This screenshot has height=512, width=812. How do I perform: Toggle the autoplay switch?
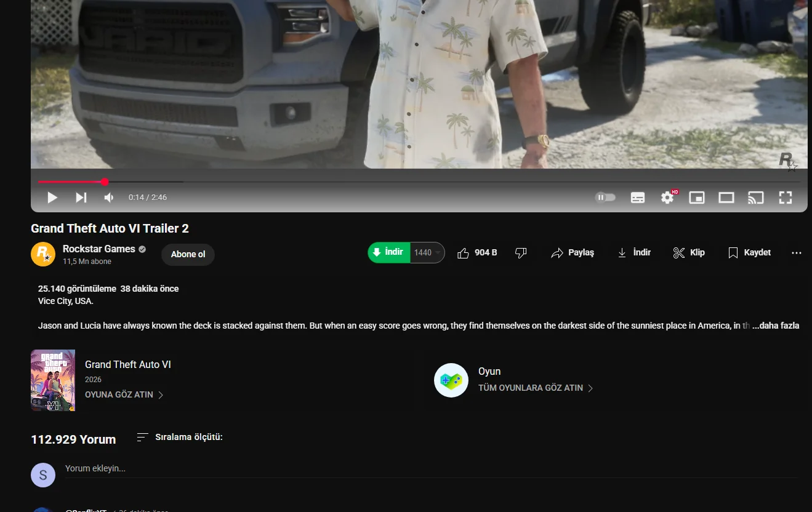605,198
